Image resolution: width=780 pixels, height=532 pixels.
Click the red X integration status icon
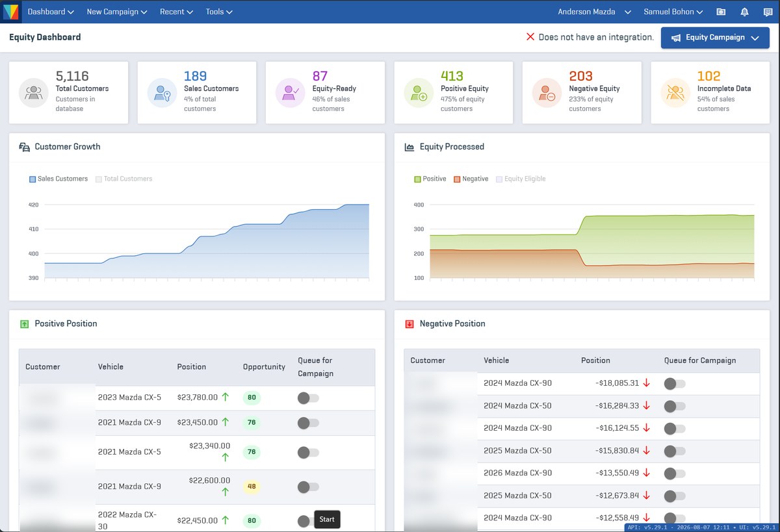(x=530, y=37)
